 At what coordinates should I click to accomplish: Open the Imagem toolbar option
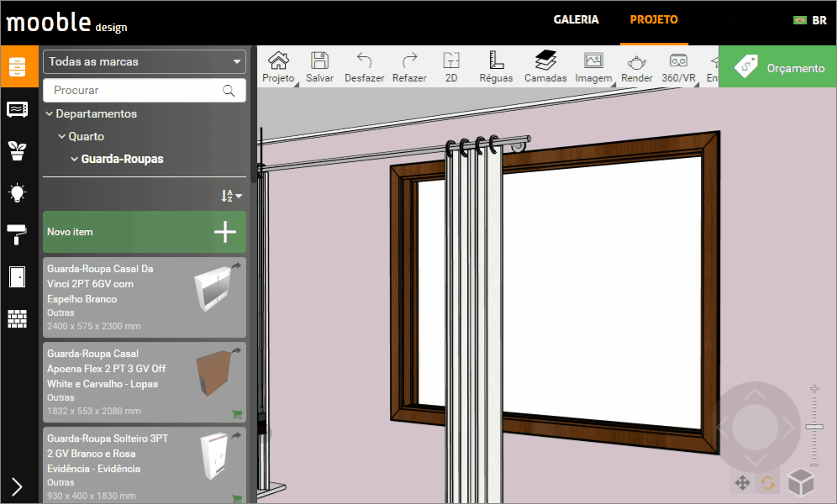tap(593, 66)
